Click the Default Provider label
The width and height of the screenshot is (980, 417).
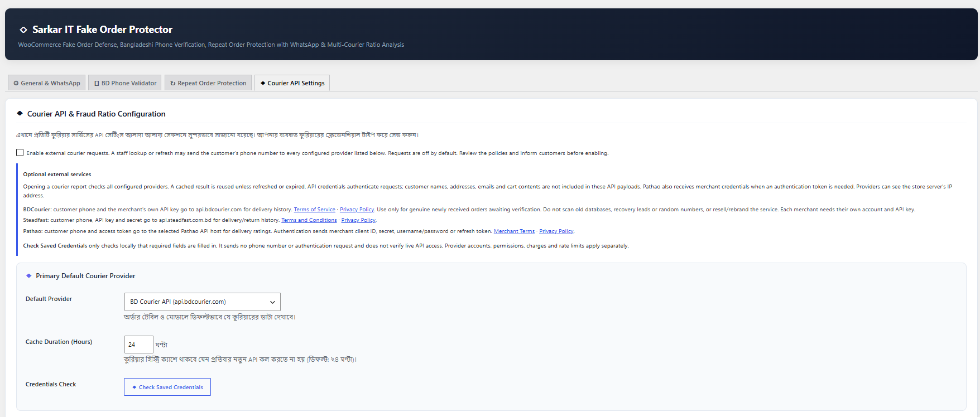click(x=49, y=299)
